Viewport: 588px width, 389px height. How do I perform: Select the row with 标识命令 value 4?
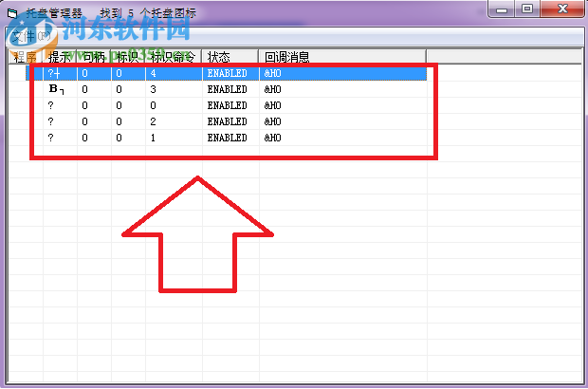pos(226,73)
